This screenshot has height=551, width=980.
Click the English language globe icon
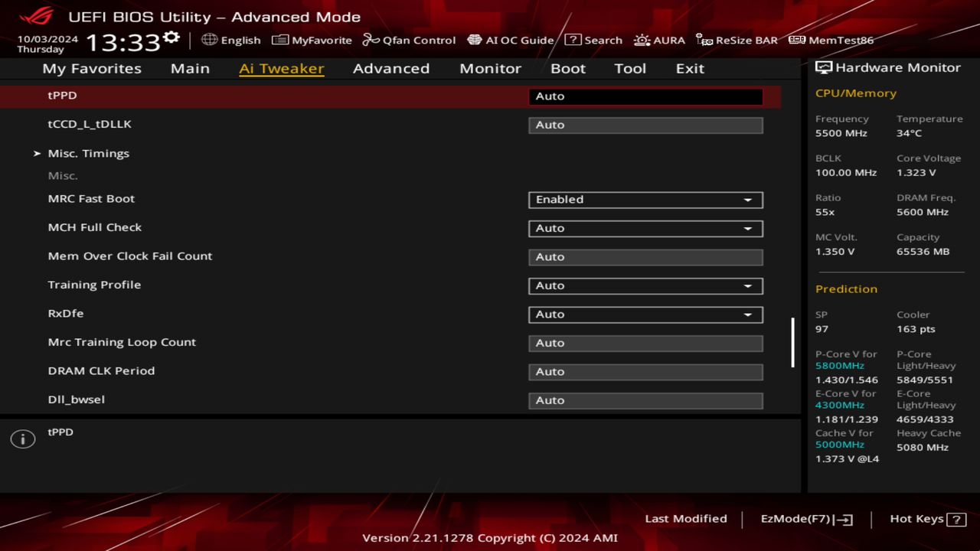pyautogui.click(x=210, y=40)
